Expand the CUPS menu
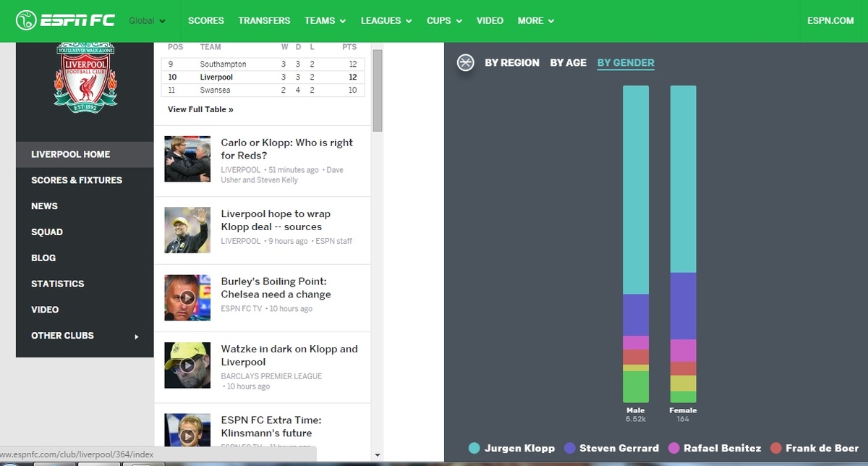Image resolution: width=868 pixels, height=466 pixels. (x=444, y=21)
